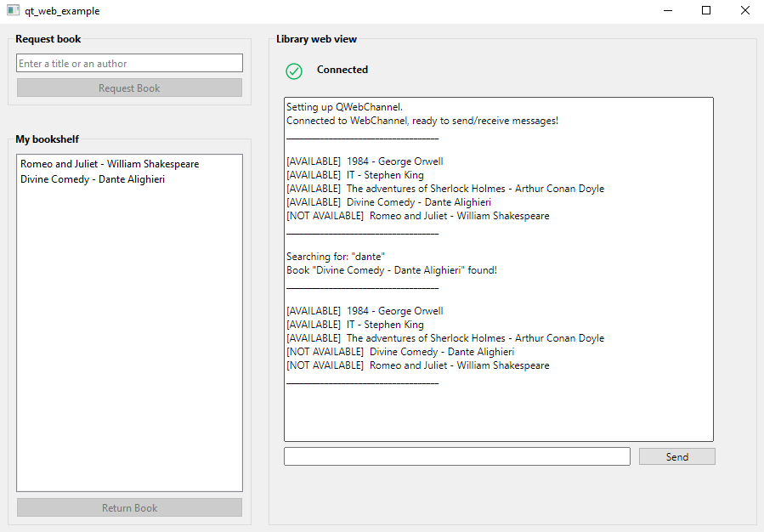The width and height of the screenshot is (764, 532).
Task: Click first '[AVAILABLE] Divine Comedy - Dante Alighieri' line
Action: [389, 202]
